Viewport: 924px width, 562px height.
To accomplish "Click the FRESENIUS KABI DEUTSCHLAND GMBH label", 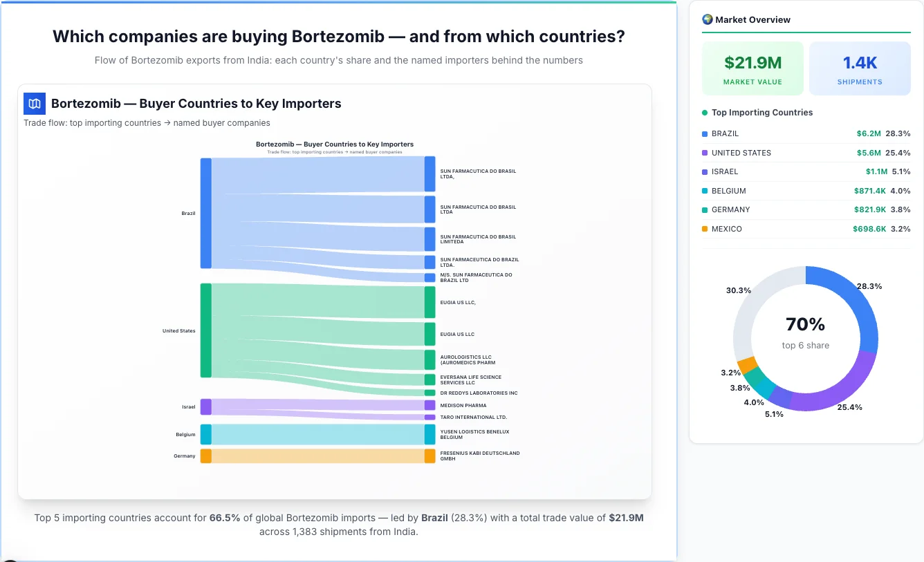I will pos(480,456).
